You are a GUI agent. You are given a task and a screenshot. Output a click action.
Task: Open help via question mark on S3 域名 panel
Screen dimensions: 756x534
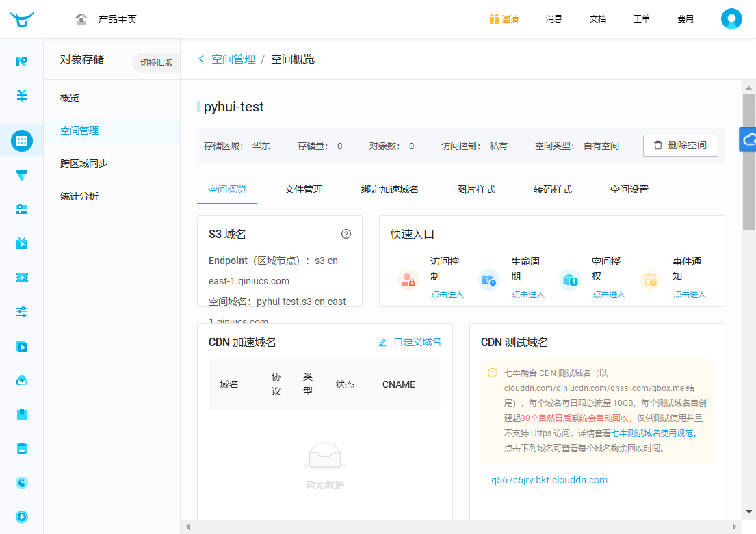[346, 233]
